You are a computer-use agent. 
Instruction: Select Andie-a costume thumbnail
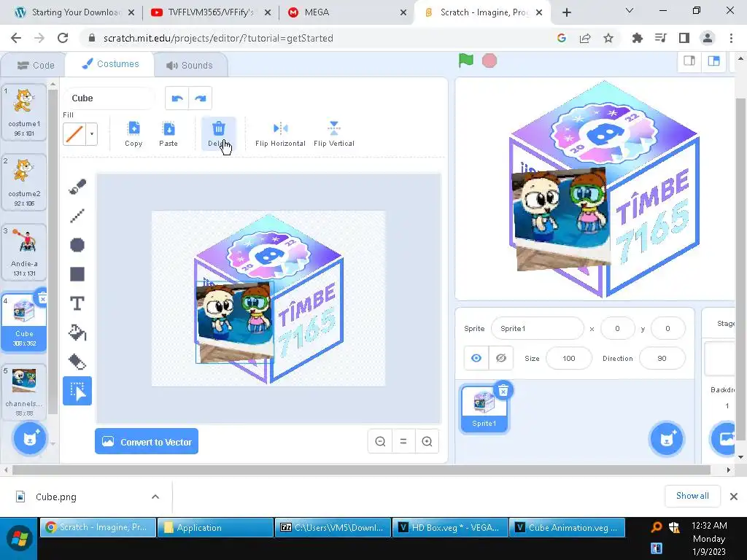tap(24, 252)
